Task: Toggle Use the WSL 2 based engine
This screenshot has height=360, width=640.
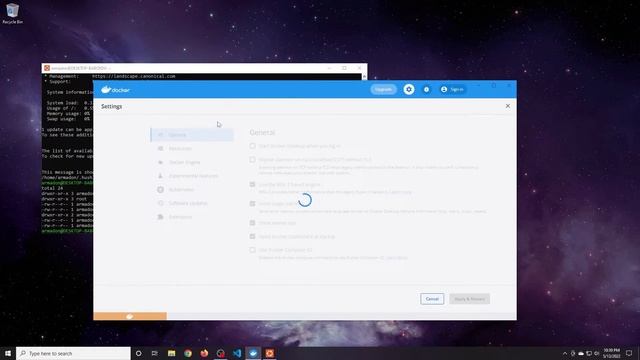Action: 252,184
